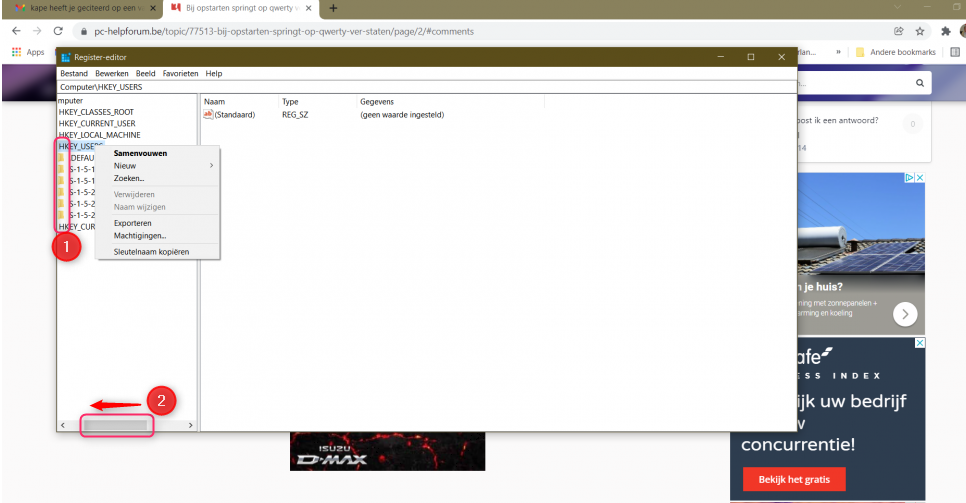Reload the page with the refresh icon

(x=58, y=31)
